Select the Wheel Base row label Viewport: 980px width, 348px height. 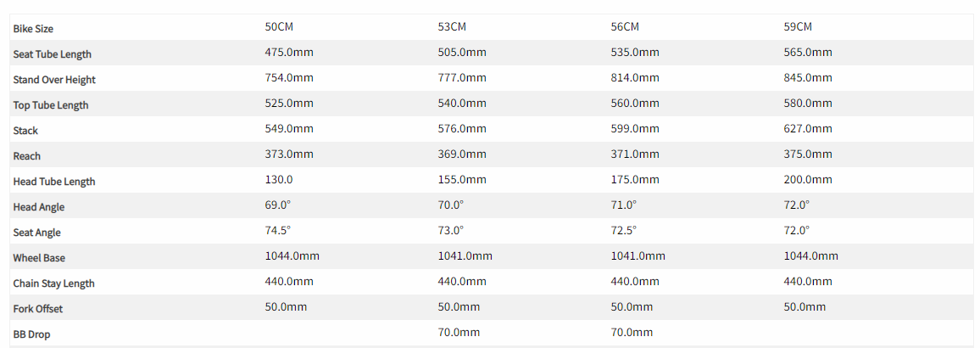coord(39,258)
